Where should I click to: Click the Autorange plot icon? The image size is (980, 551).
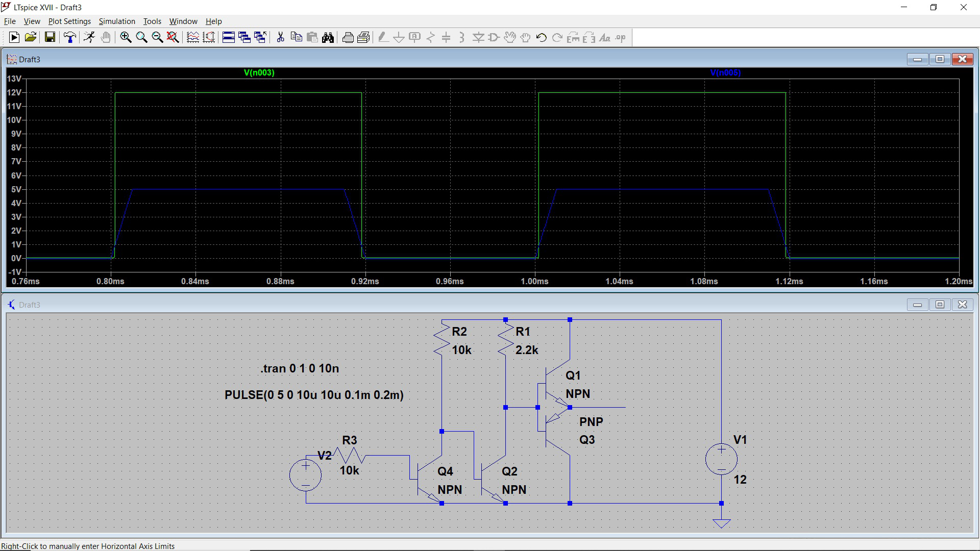(193, 37)
